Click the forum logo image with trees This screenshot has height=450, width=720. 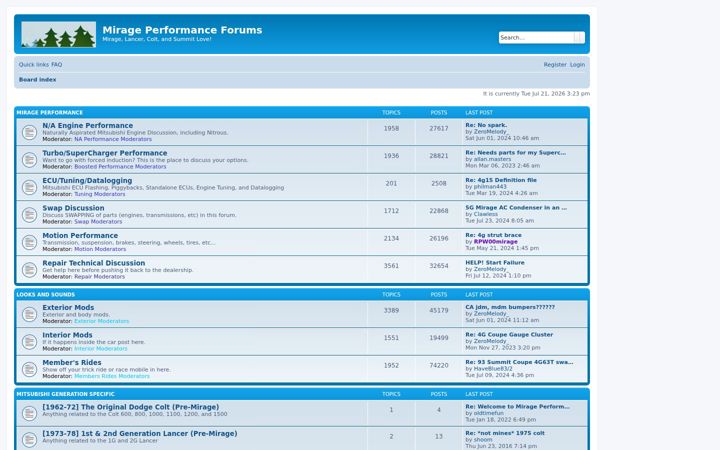(x=59, y=34)
